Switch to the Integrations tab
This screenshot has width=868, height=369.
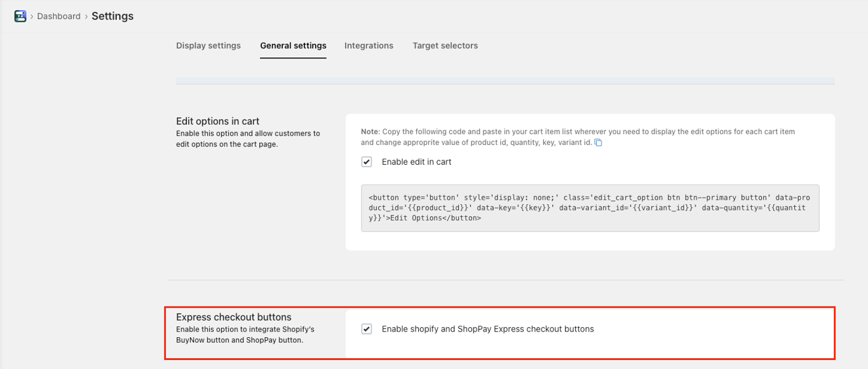[x=369, y=46]
